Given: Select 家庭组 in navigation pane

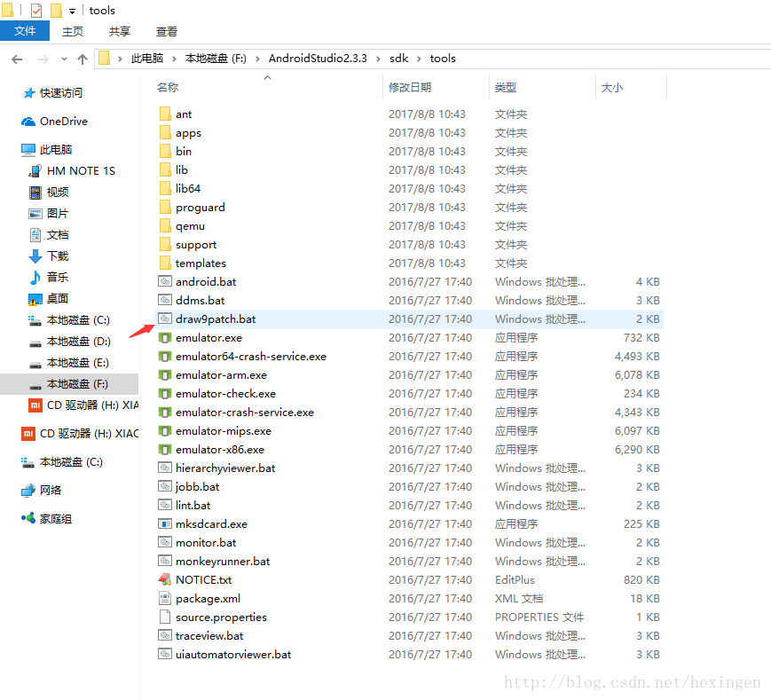Looking at the screenshot, I should coord(56,519).
